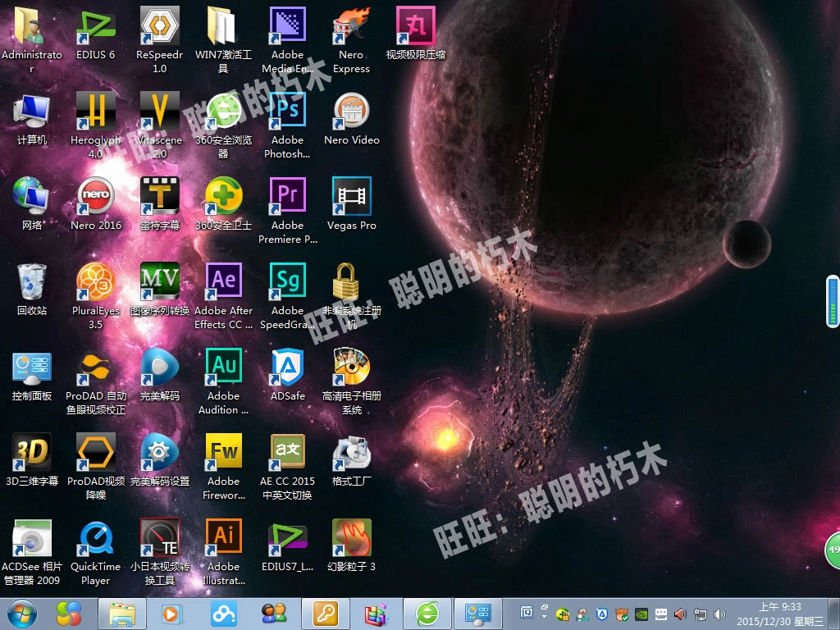Open ACDSee 相片管理器 2009
The image size is (840, 630).
(x=31, y=537)
